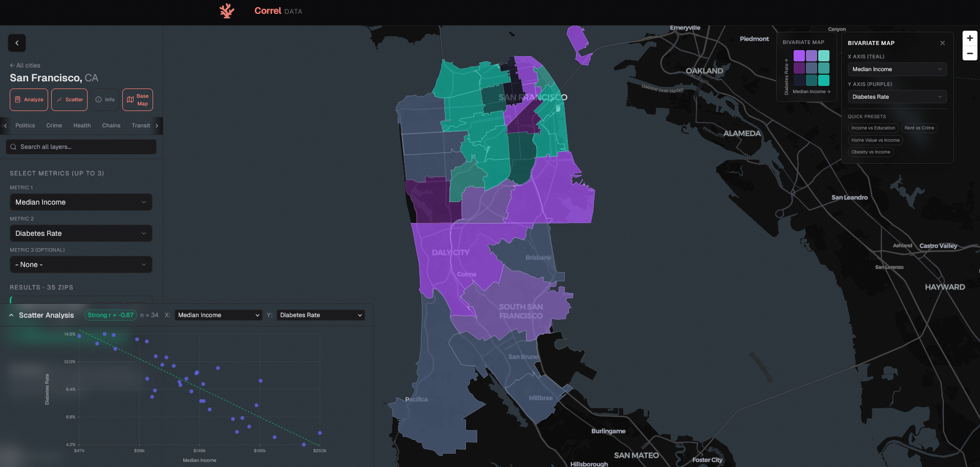980x467 pixels.
Task: Switch to the Politics tab
Action: tap(25, 125)
